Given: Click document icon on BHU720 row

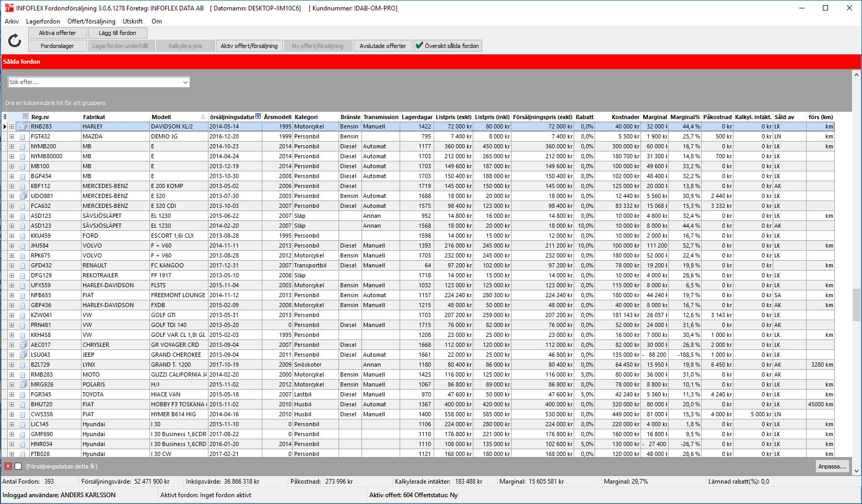Looking at the screenshot, I should 22,404.
